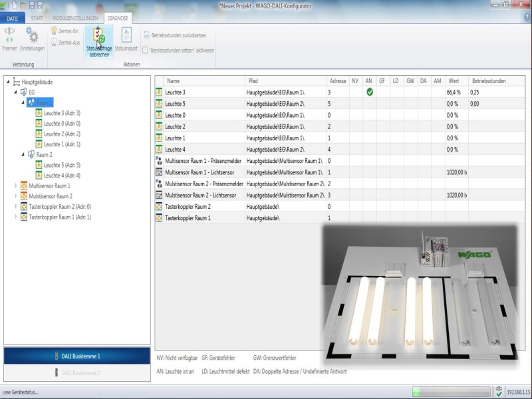
Task: Click the save icon in title bar
Action: (31, 5)
